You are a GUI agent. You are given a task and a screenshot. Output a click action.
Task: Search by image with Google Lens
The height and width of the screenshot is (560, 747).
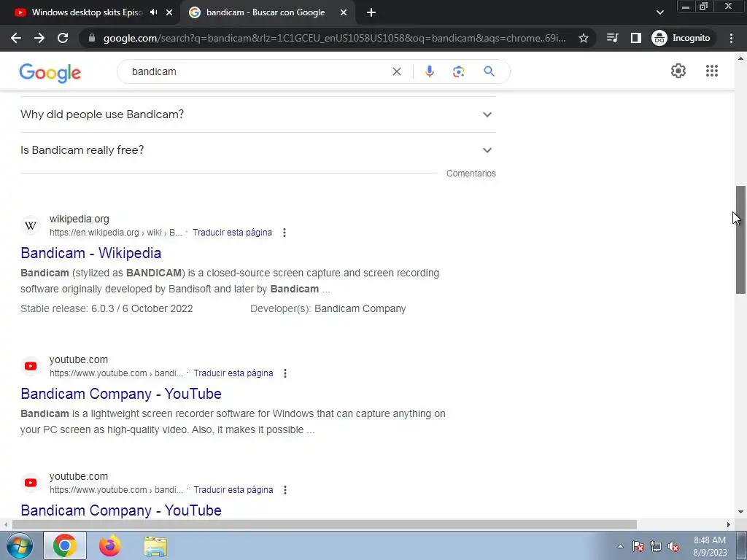click(x=458, y=71)
